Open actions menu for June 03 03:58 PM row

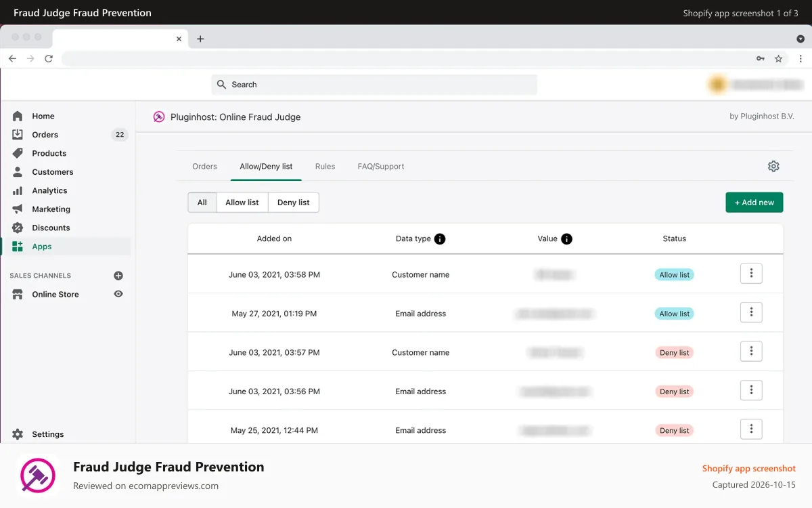point(751,274)
